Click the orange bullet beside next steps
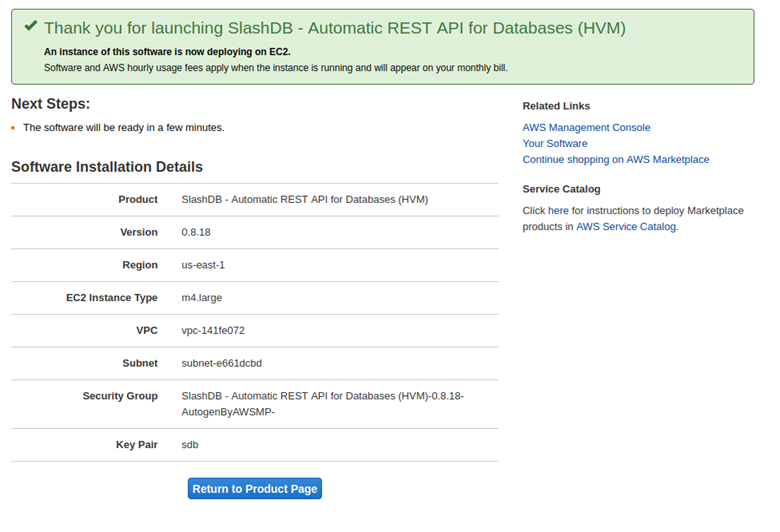The image size is (780, 532). click(13, 128)
